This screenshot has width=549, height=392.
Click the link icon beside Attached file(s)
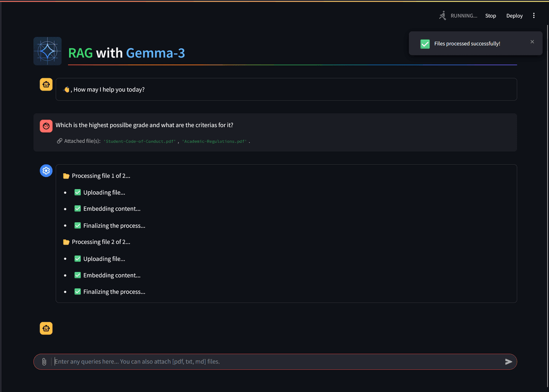pyautogui.click(x=59, y=141)
